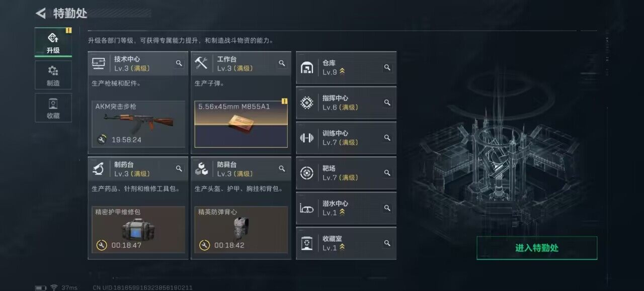
Task: Expand the 潜水中心 Lv.1 upgrade entry
Action: tap(346, 208)
